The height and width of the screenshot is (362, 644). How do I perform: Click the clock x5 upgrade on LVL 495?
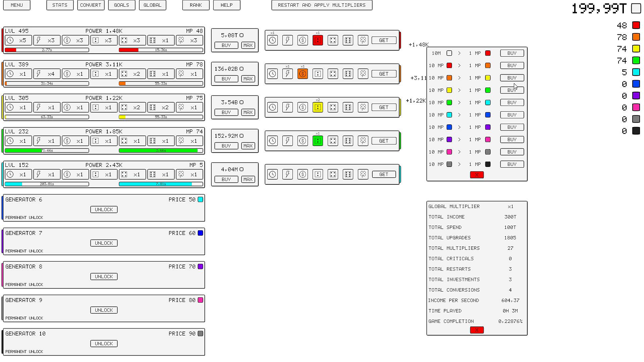[18, 40]
